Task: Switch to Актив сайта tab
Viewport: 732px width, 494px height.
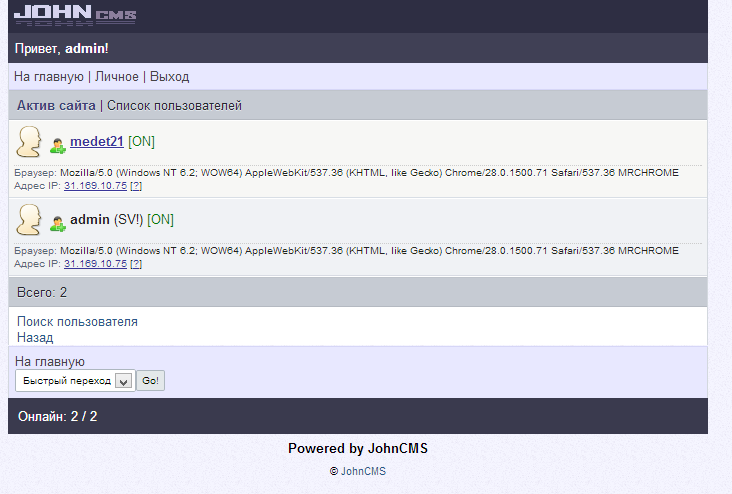Action: (x=56, y=106)
